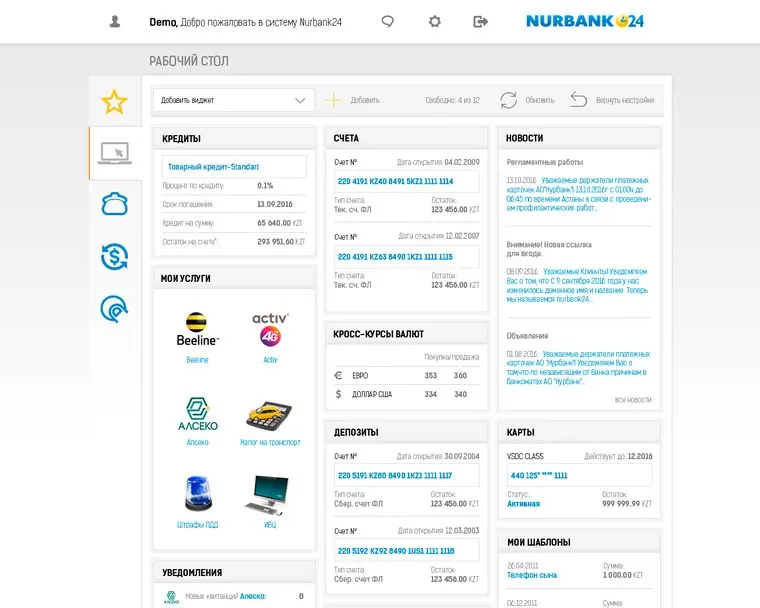Click the все новости link
Image resolution: width=760 pixels, height=608 pixels.
click(633, 400)
